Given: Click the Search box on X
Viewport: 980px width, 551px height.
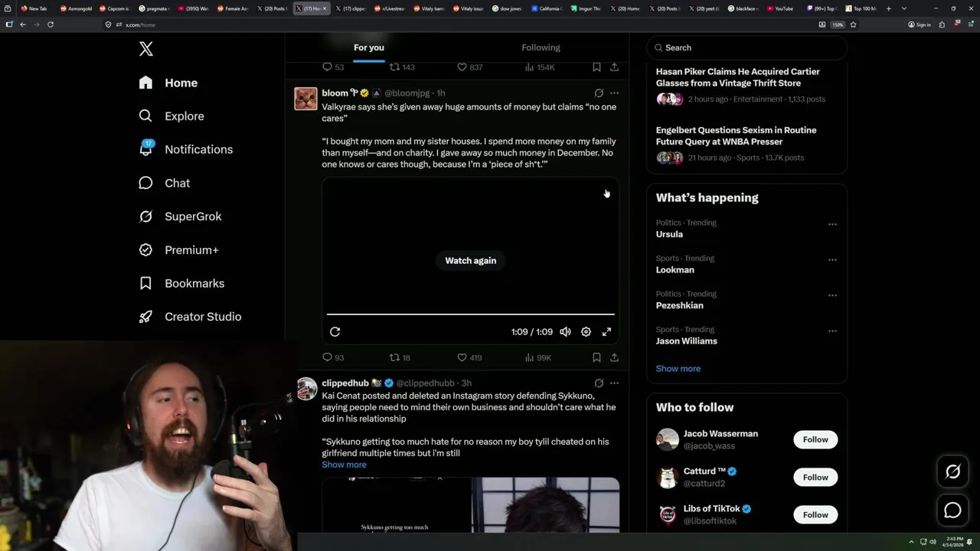Looking at the screenshot, I should coord(746,47).
